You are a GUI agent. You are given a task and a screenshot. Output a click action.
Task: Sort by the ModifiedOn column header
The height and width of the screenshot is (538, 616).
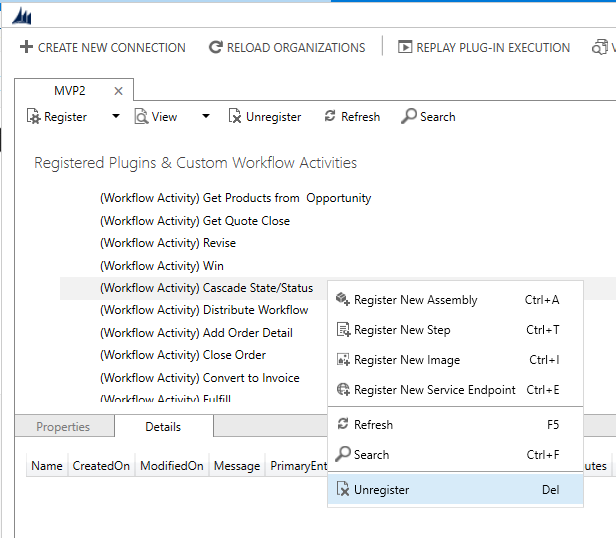172,466
